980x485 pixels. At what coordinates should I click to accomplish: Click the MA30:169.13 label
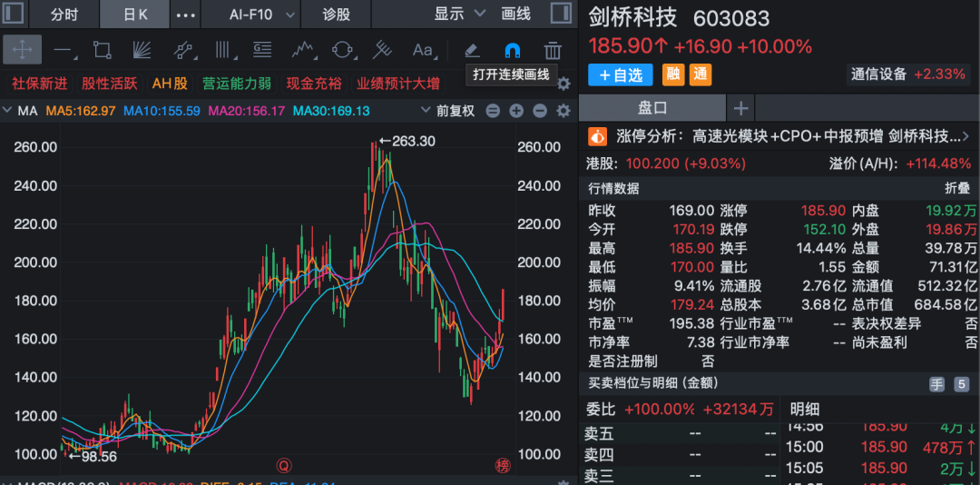(x=331, y=112)
